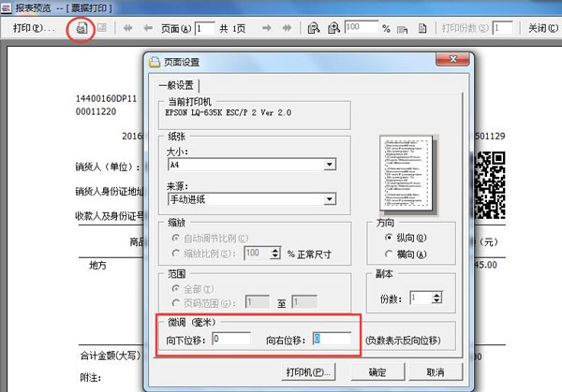Image resolution: width=562 pixels, height=392 pixels.
Task: Switch to the 一般设置 tab
Action: 171,85
